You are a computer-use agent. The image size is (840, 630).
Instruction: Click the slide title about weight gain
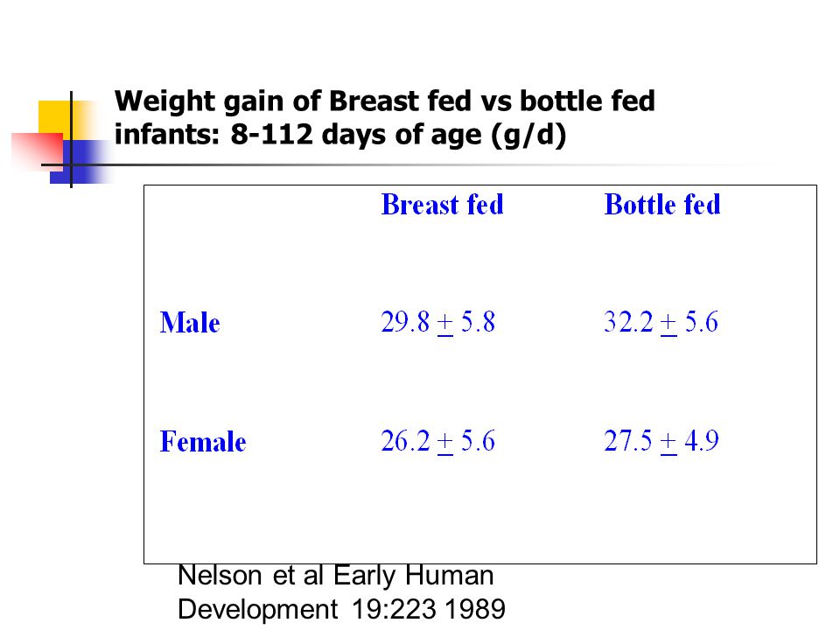tap(385, 118)
